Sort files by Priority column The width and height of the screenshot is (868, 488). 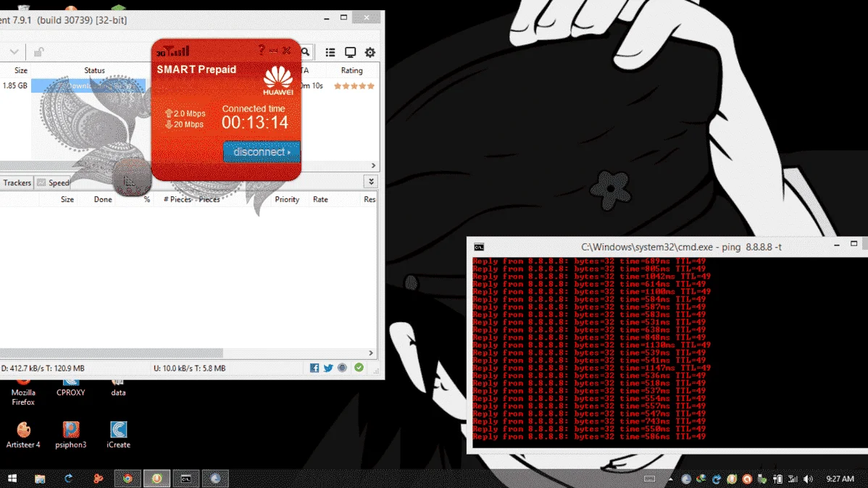pyautogui.click(x=287, y=199)
